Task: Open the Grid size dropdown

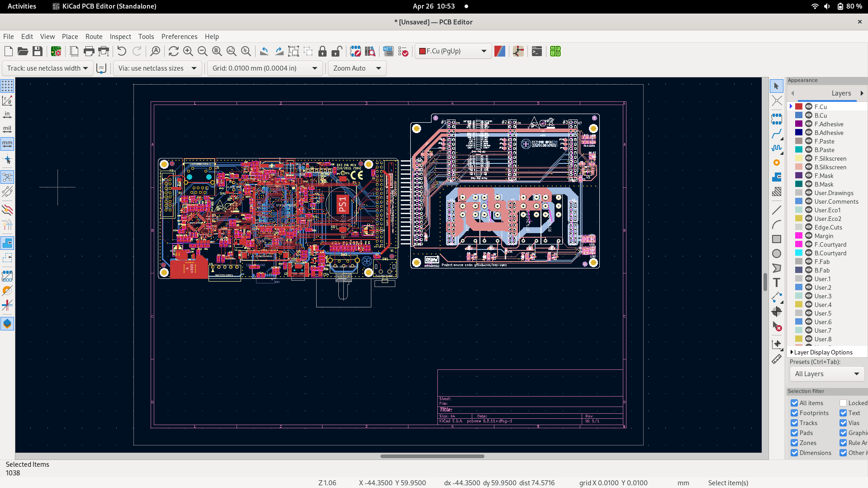Action: pyautogui.click(x=265, y=68)
